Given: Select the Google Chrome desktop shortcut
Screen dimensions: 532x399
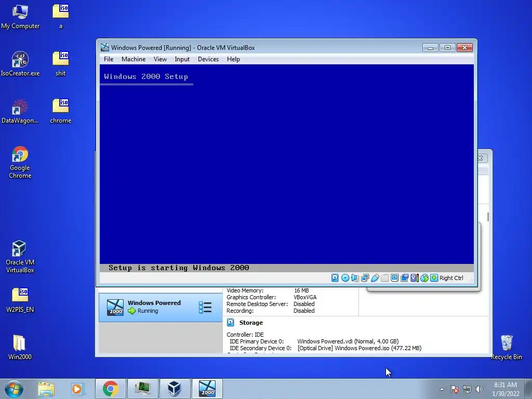Looking at the screenshot, I should tap(20, 163).
